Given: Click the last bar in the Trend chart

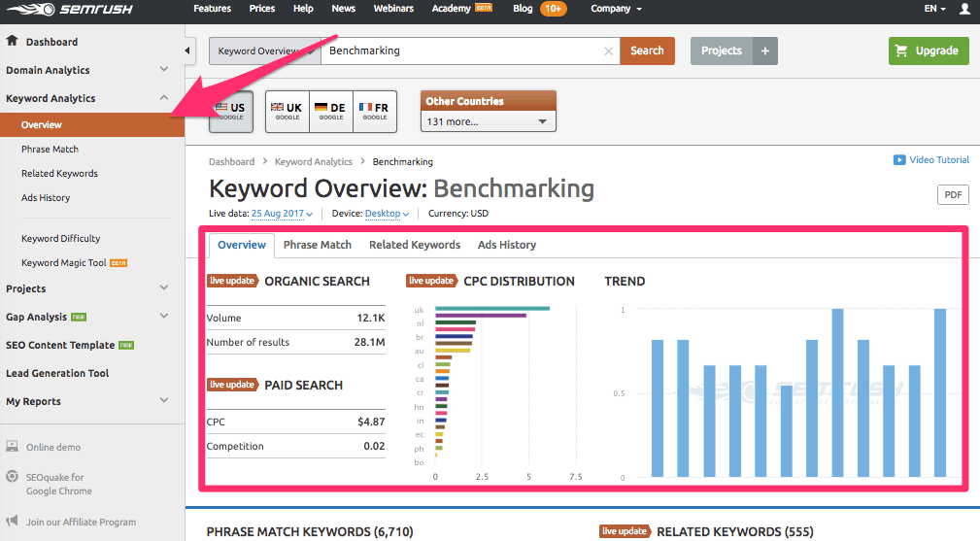Looking at the screenshot, I should point(940,393).
